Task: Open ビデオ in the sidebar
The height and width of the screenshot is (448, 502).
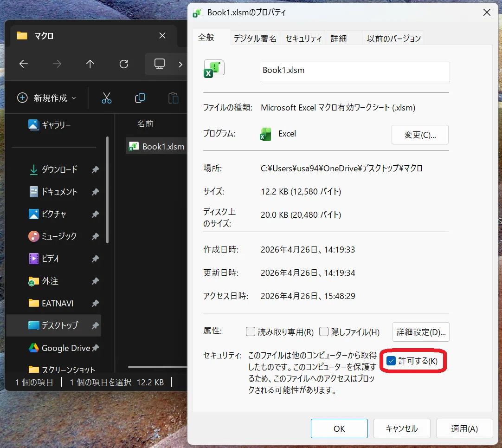Action: pyautogui.click(x=44, y=258)
